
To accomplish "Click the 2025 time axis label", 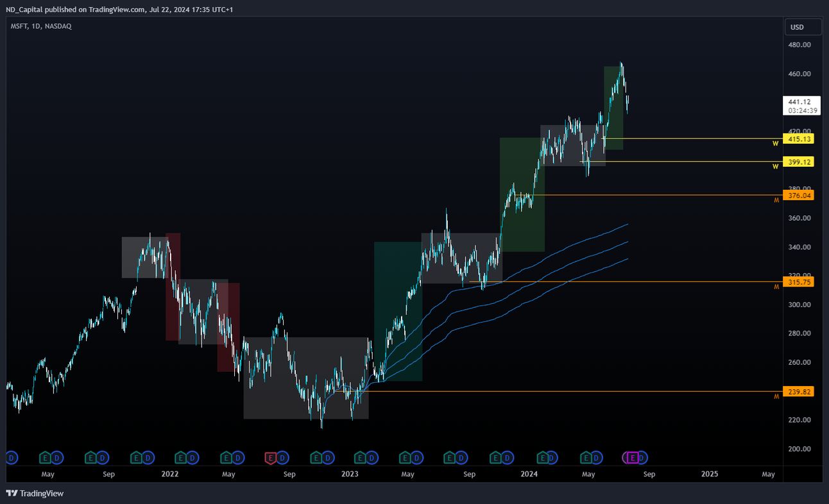I will (x=710, y=475).
